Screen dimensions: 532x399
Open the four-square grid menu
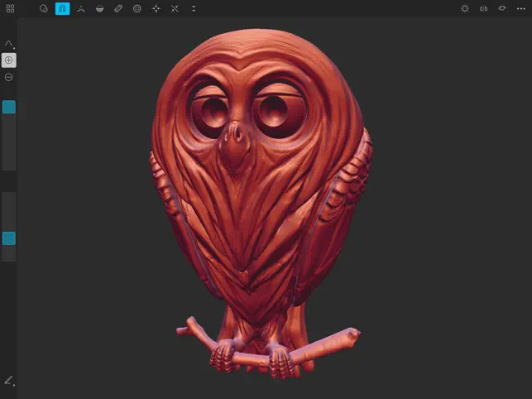click(10, 8)
